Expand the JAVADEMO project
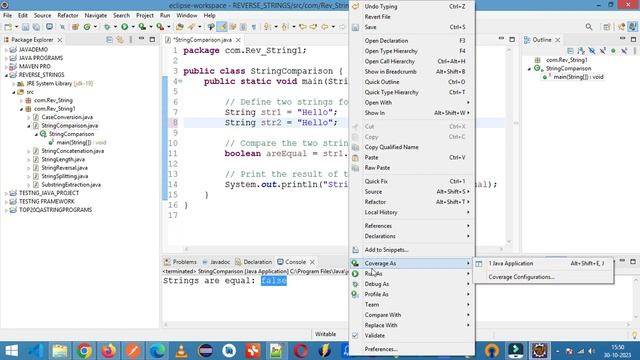This screenshot has width=640, height=360. (6, 49)
